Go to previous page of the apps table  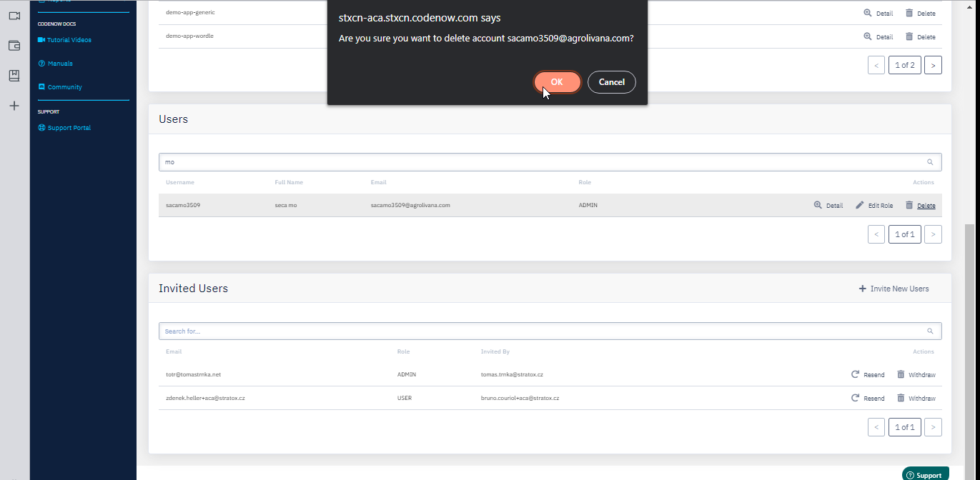876,65
